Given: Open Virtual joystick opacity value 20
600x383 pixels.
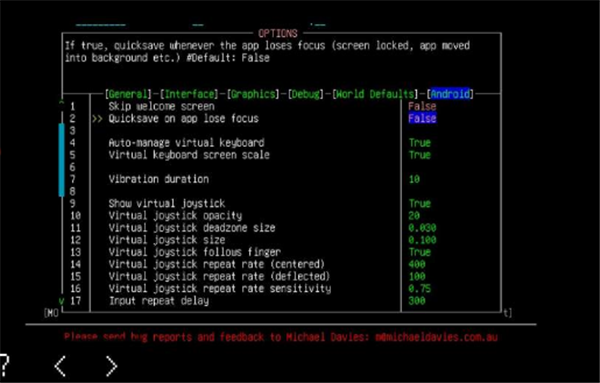Looking at the screenshot, I should [x=414, y=216].
